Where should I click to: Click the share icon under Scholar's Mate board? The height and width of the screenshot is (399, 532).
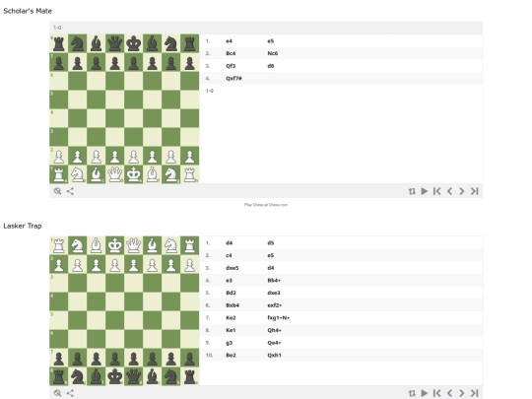tap(70, 191)
